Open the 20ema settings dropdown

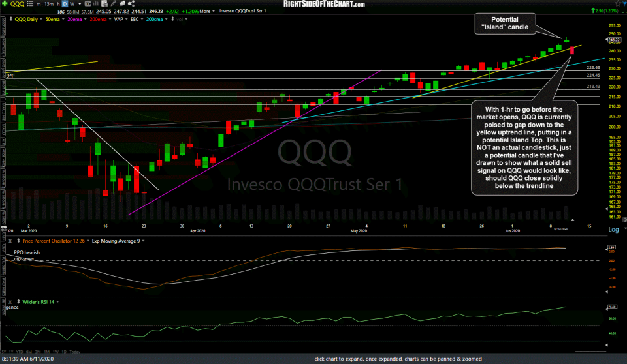tap(85, 19)
